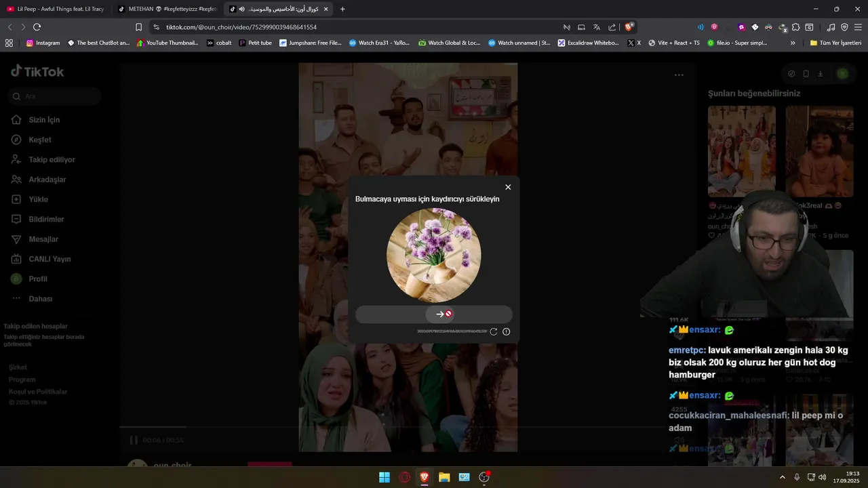
Task: Click the TikTok logo
Action: (x=37, y=72)
